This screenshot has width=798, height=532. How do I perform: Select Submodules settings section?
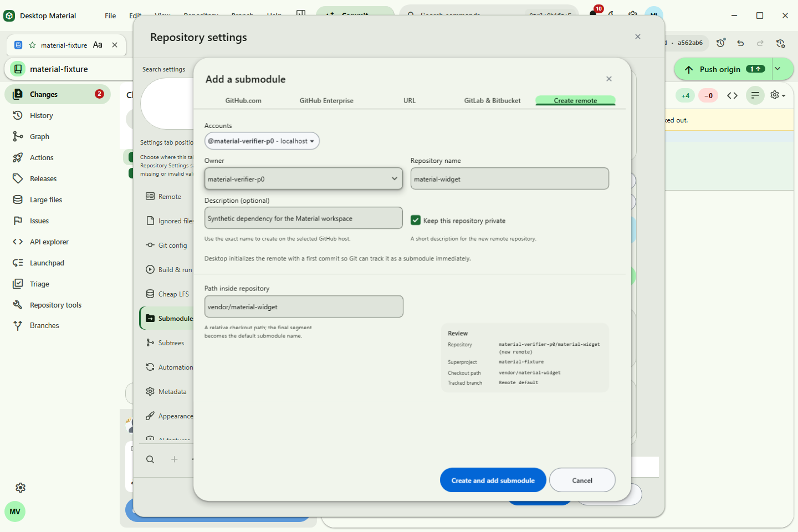(167, 319)
